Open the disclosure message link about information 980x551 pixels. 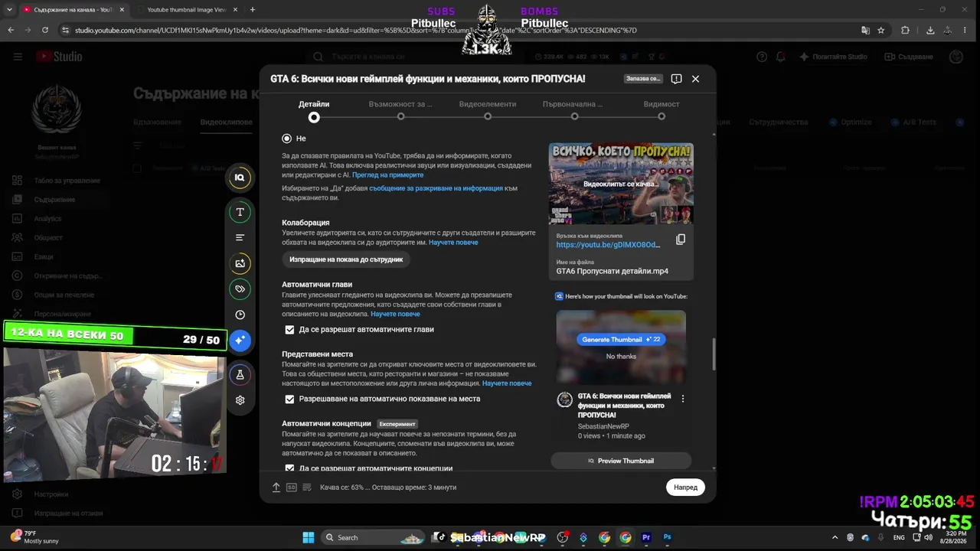tap(436, 188)
